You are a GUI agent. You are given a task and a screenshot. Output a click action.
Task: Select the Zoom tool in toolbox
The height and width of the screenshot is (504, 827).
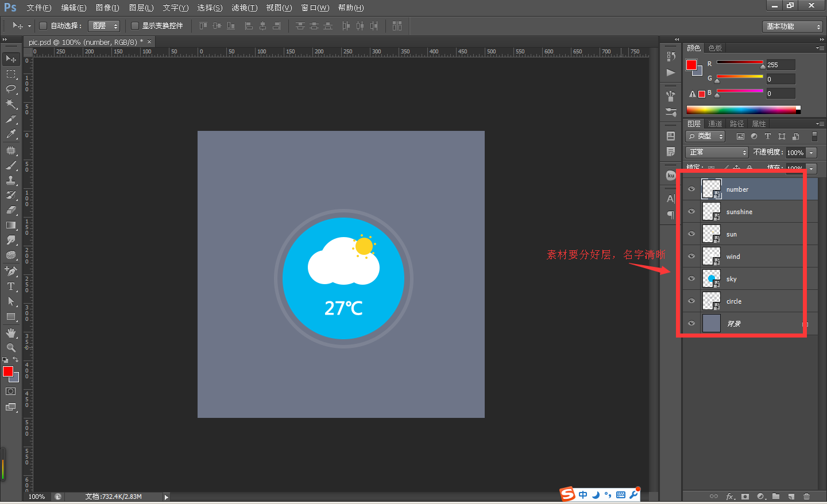11,348
